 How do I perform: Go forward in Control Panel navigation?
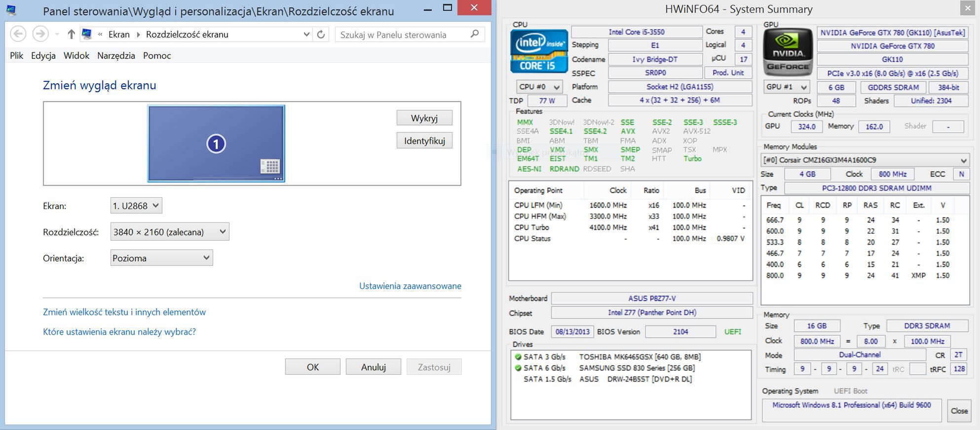tap(40, 34)
